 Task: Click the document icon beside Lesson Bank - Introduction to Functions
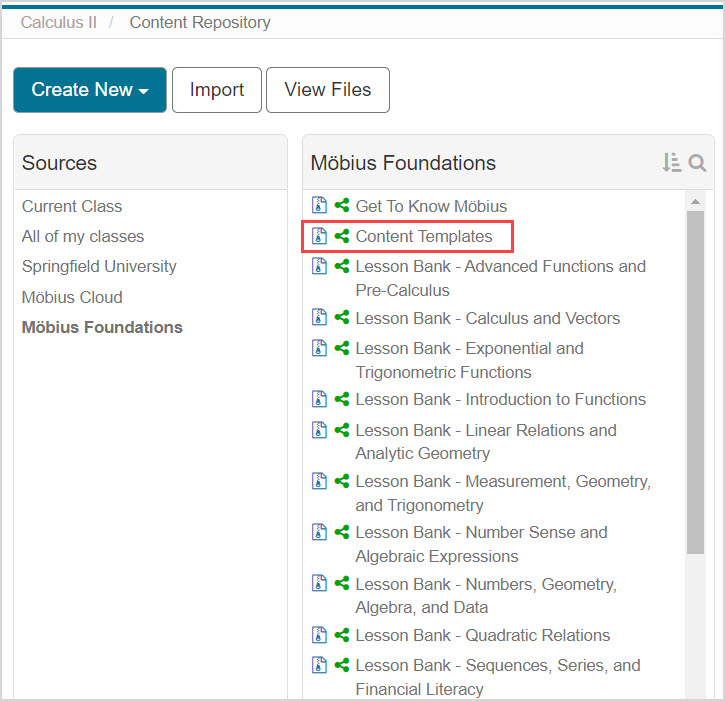coord(320,399)
